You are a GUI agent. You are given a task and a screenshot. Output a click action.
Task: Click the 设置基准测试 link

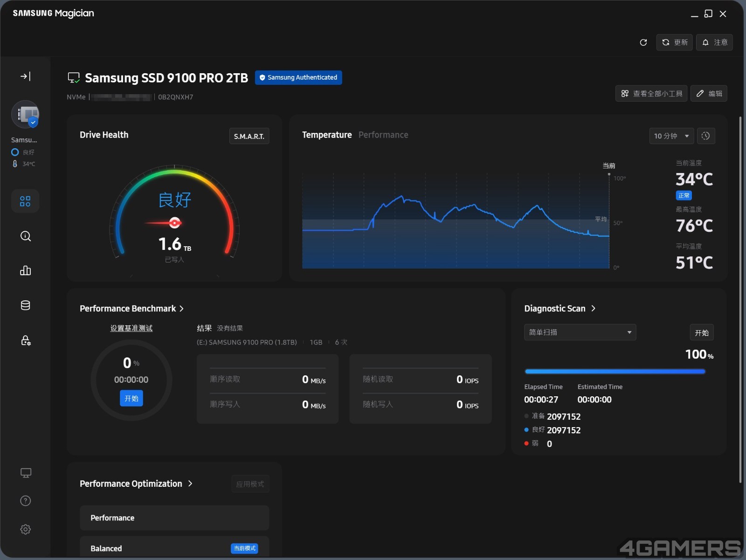pos(131,328)
